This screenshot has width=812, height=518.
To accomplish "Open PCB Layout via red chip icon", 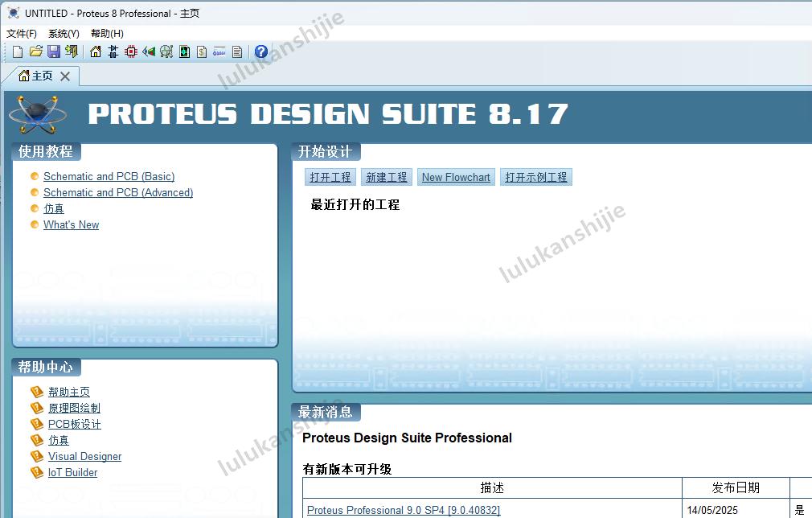I will 131,51.
